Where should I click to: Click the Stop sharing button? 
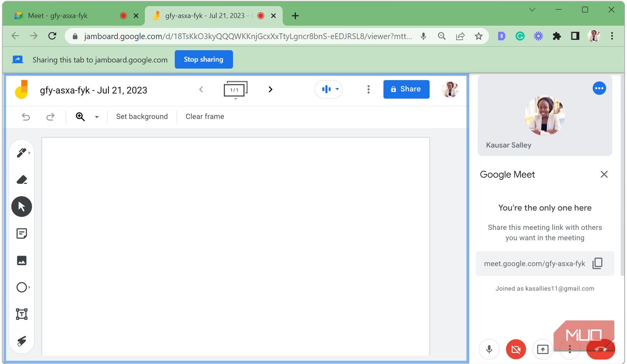point(204,59)
